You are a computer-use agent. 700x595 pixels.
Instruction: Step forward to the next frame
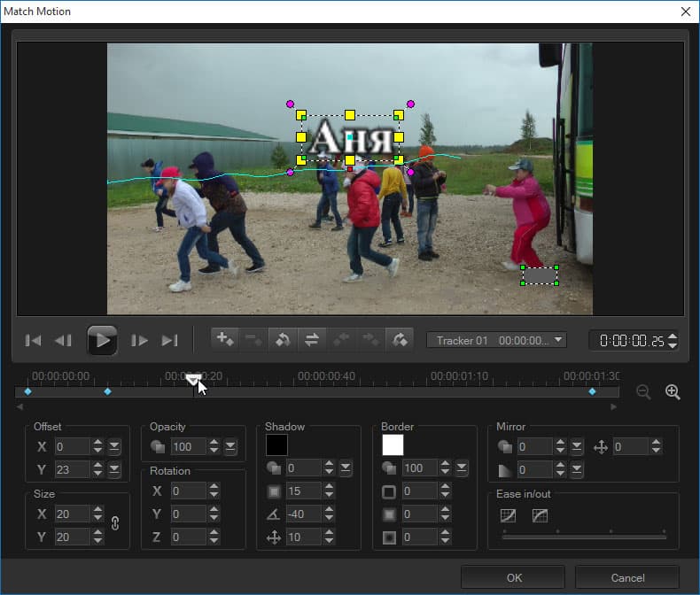(139, 340)
